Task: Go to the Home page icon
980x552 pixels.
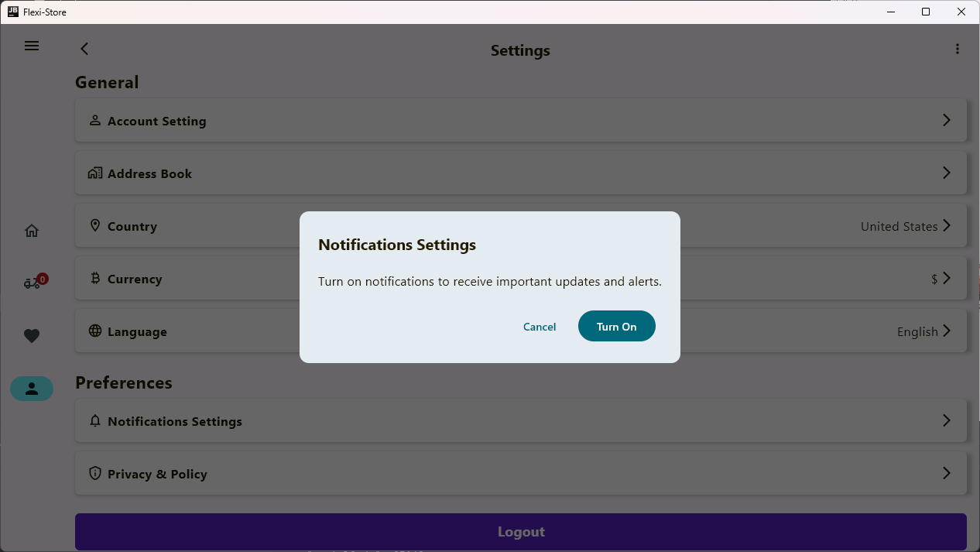Action: tap(32, 231)
